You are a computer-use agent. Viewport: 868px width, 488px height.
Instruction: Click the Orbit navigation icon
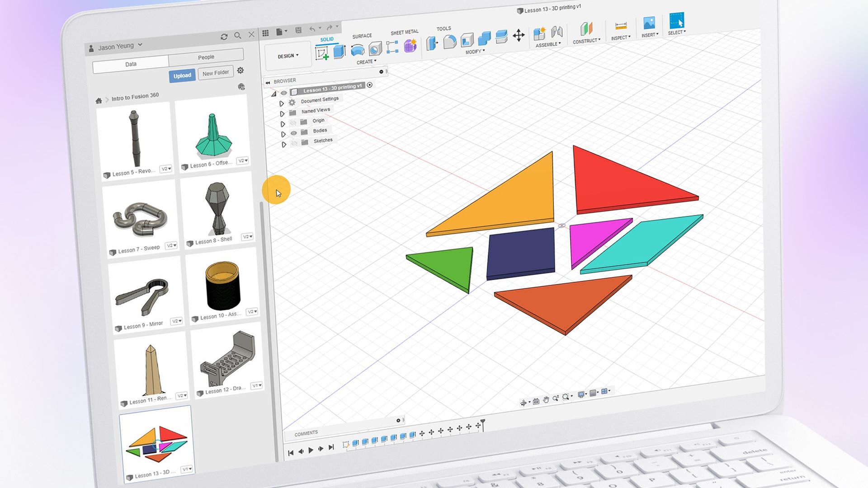[524, 403]
